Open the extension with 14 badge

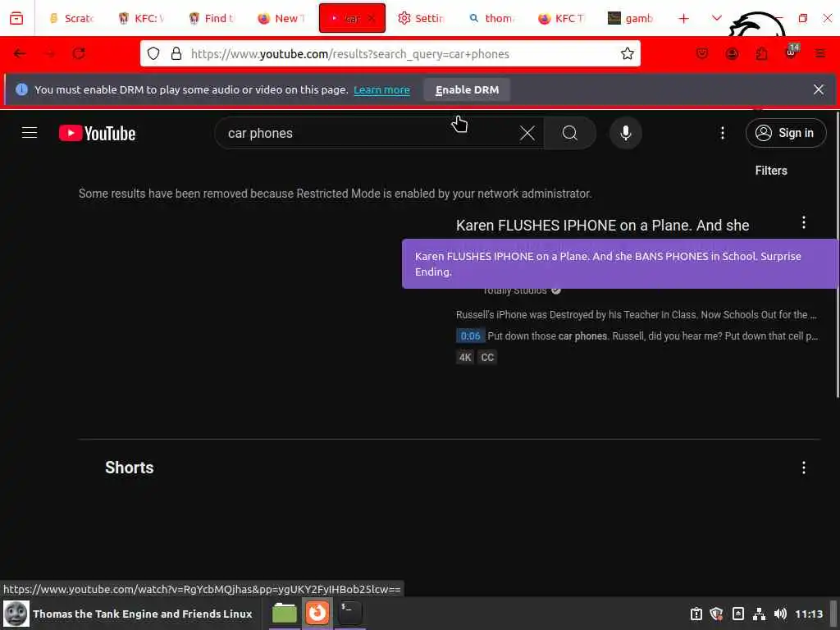click(792, 52)
